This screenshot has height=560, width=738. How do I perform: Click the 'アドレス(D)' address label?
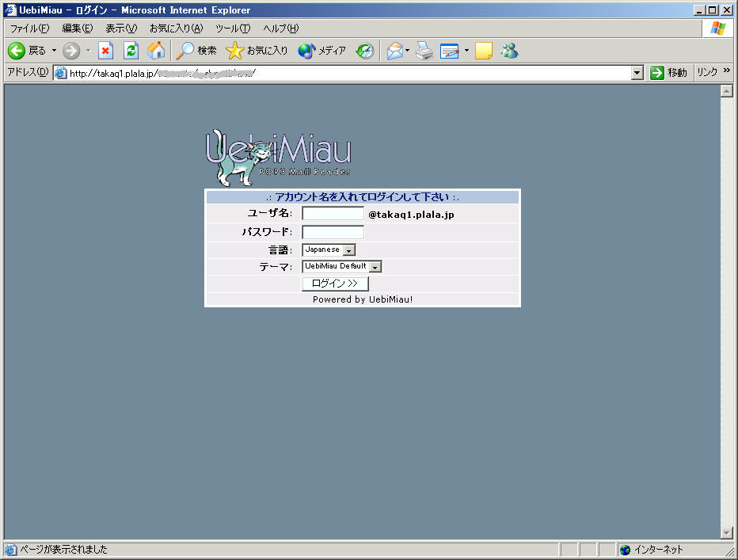(x=28, y=72)
